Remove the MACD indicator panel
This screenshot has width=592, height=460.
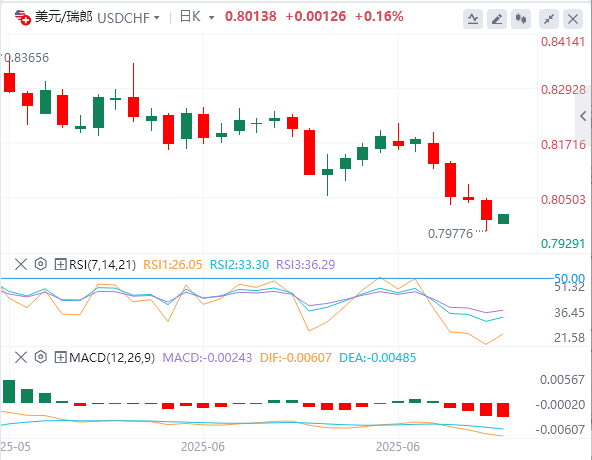coord(21,357)
